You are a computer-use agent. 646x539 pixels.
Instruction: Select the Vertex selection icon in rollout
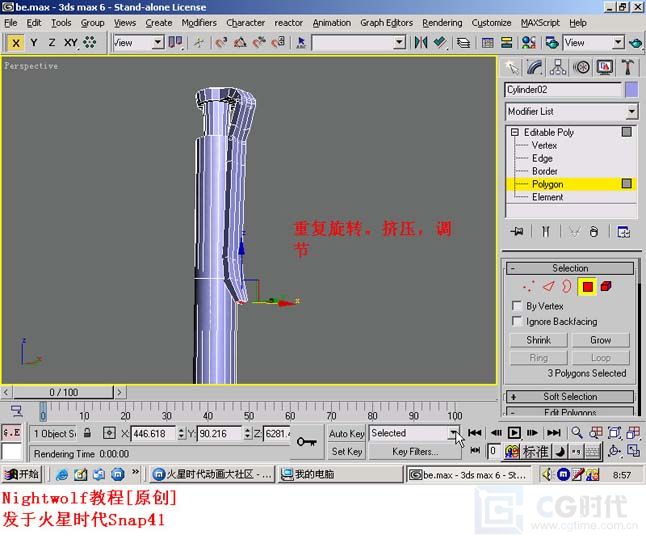(x=528, y=286)
